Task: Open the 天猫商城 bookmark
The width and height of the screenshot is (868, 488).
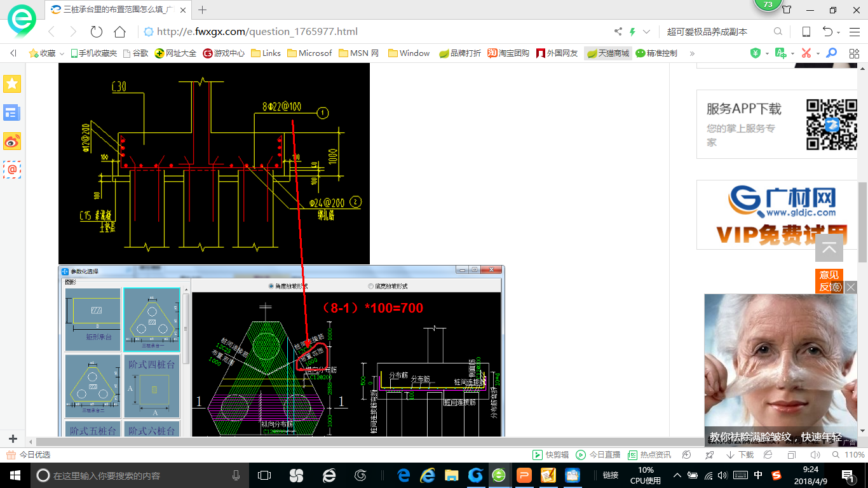Action: point(607,53)
